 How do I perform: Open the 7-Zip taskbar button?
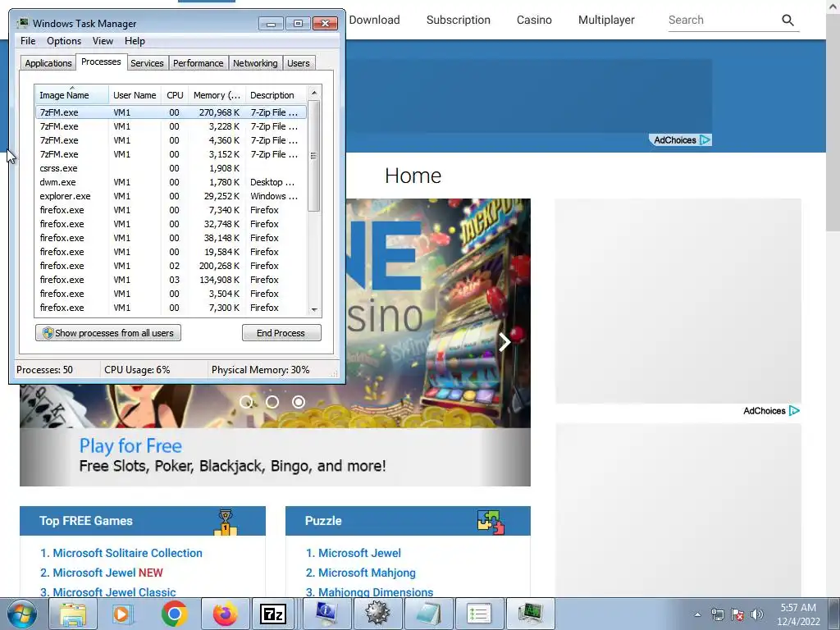pos(272,614)
